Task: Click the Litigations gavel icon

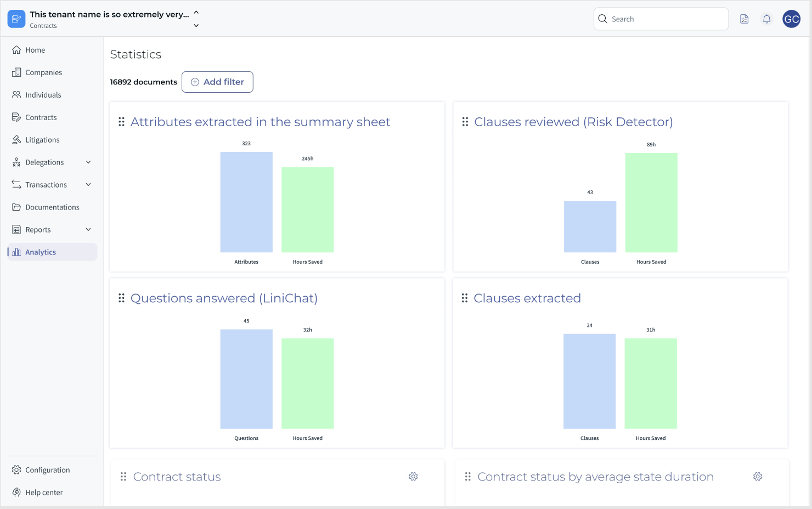Action: [16, 140]
